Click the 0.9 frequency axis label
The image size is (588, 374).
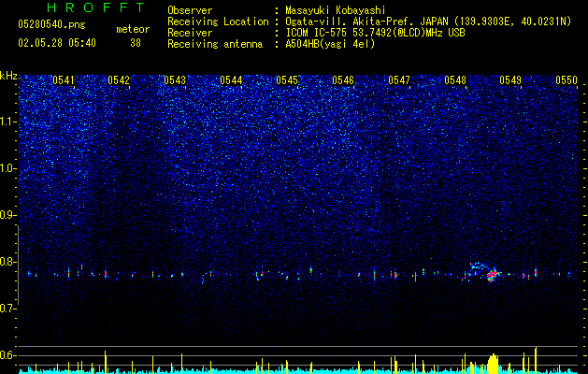(x=8, y=215)
